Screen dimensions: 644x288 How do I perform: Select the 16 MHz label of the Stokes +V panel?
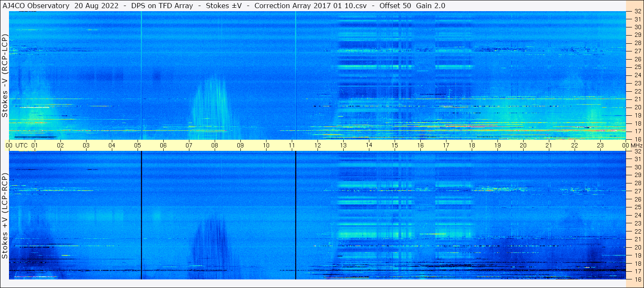click(x=638, y=279)
